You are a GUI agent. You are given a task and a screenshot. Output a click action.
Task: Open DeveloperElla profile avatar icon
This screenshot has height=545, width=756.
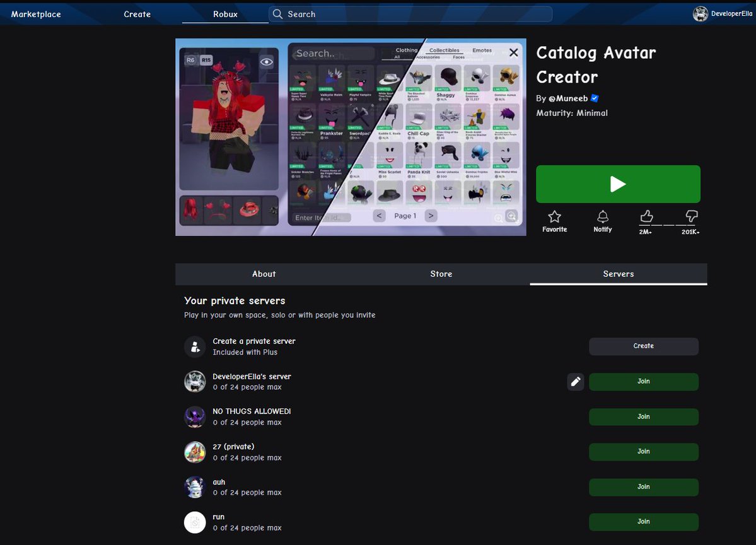tap(700, 14)
